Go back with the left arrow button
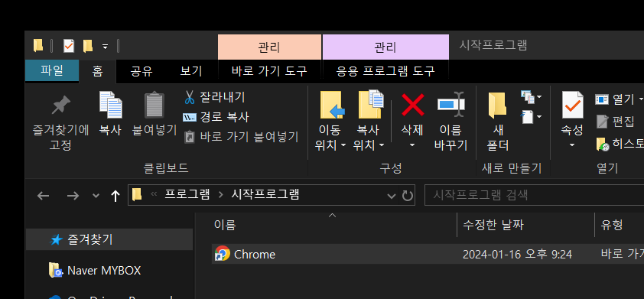644x299 pixels. tap(43, 196)
